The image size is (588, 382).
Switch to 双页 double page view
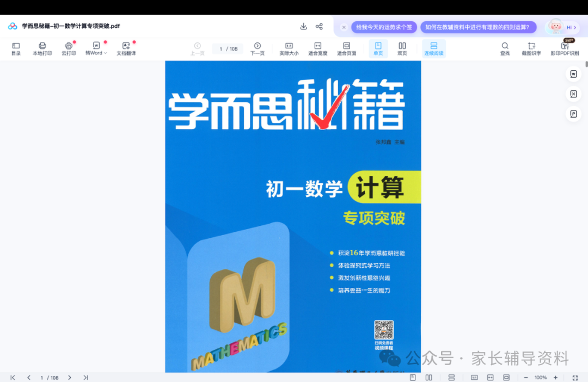coord(402,49)
